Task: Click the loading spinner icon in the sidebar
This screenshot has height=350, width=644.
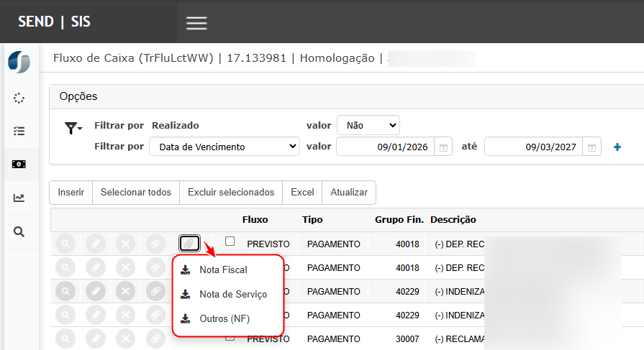Action: (19, 98)
